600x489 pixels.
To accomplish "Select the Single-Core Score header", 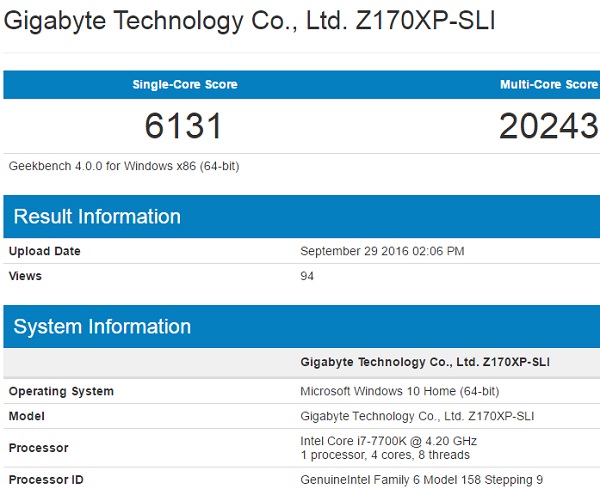I will 185,84.
